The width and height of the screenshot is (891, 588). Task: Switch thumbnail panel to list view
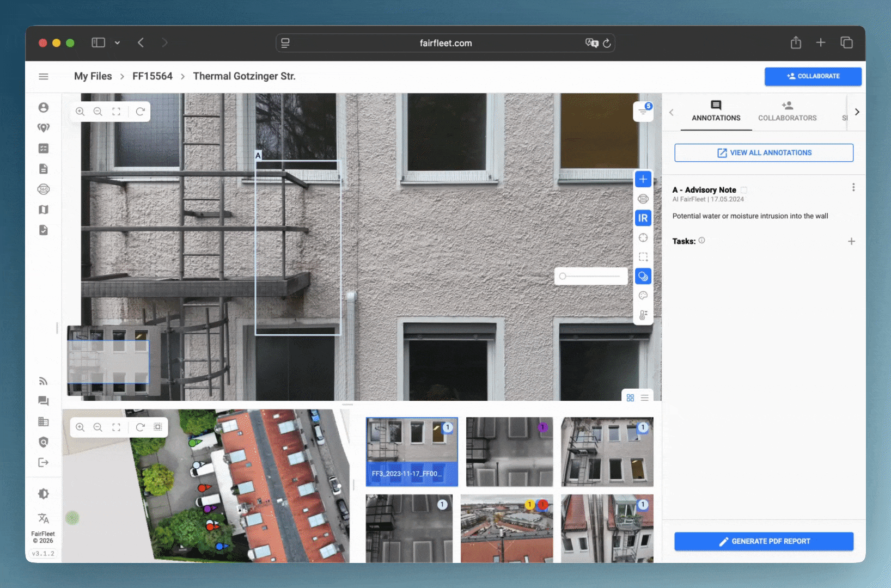click(644, 397)
